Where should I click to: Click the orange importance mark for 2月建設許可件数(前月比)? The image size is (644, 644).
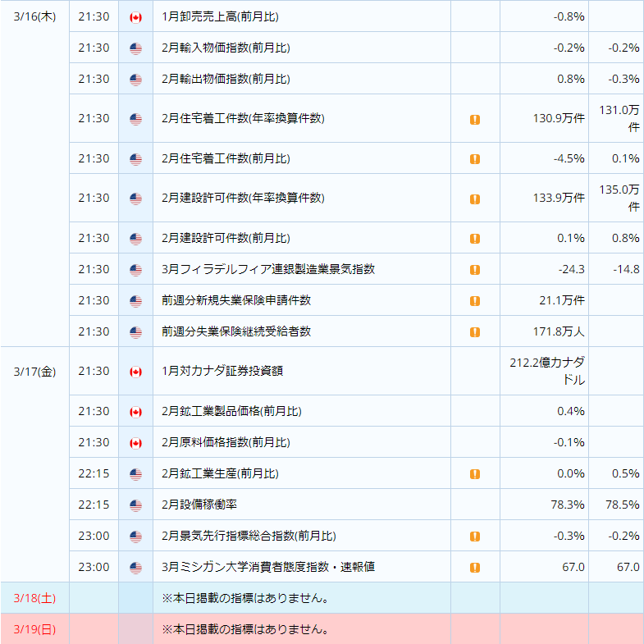[x=475, y=239]
